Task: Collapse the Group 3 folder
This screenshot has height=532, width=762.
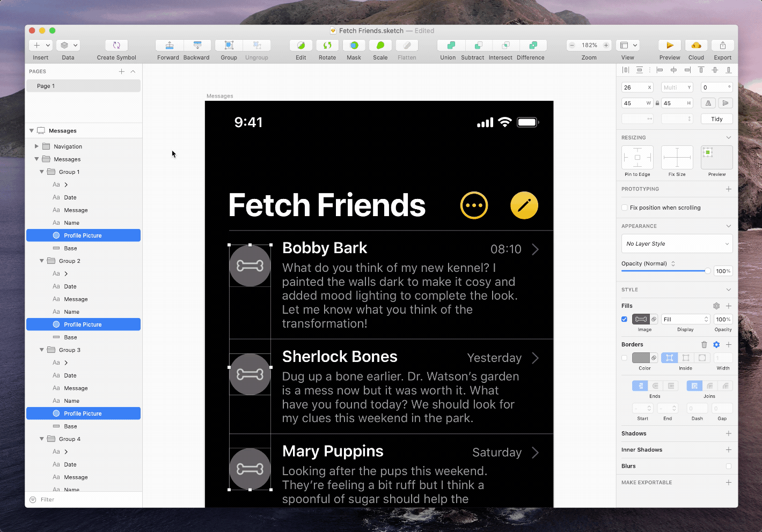Action: [x=41, y=350]
